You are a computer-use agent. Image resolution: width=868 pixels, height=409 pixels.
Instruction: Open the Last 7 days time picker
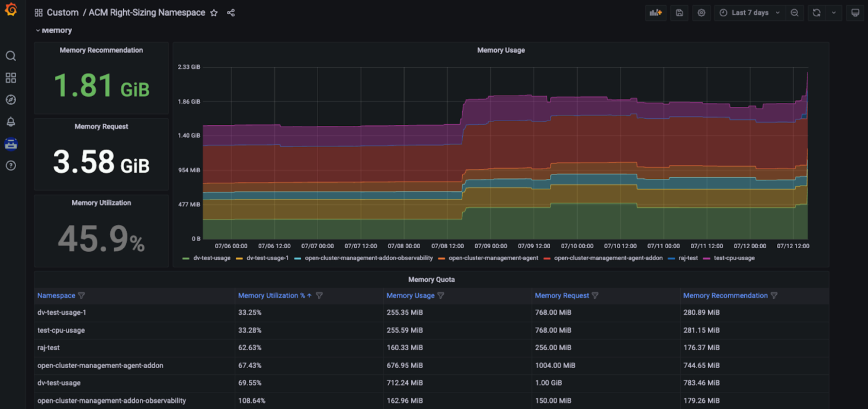(x=751, y=13)
